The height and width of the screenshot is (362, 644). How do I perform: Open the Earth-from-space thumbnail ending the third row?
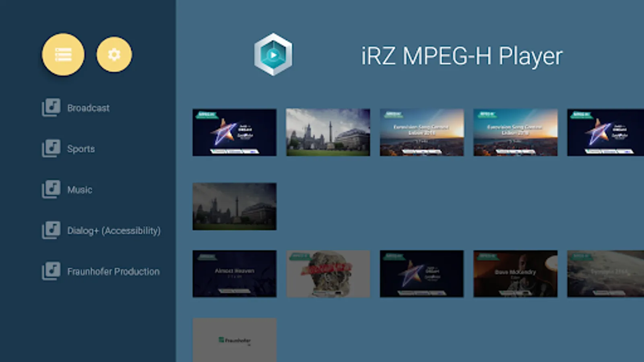click(x=605, y=274)
